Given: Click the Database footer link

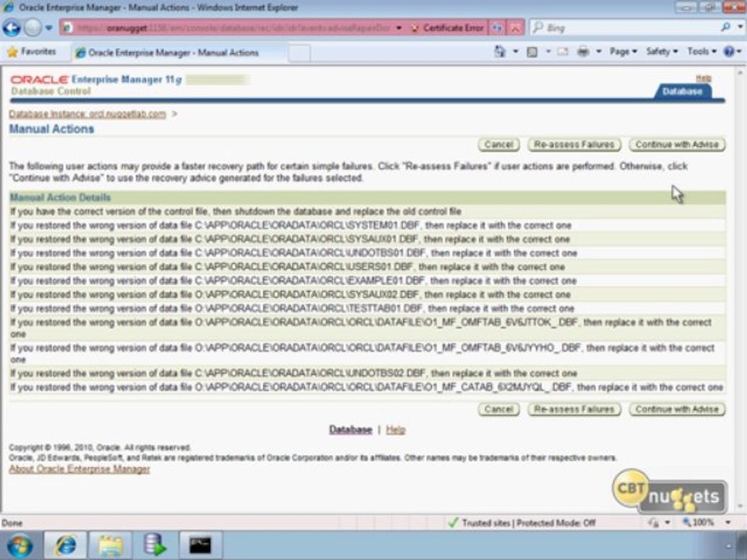Looking at the screenshot, I should click(351, 429).
